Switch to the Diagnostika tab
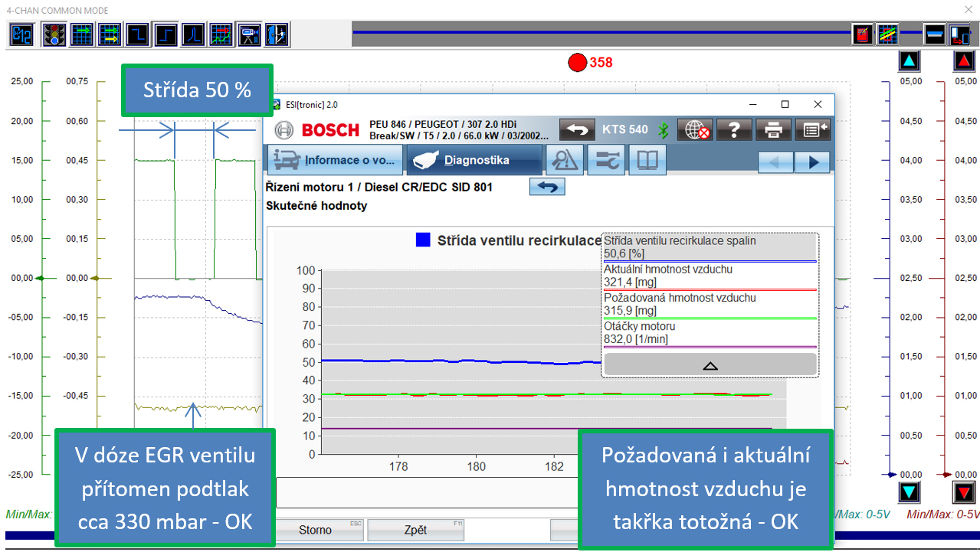 [473, 161]
